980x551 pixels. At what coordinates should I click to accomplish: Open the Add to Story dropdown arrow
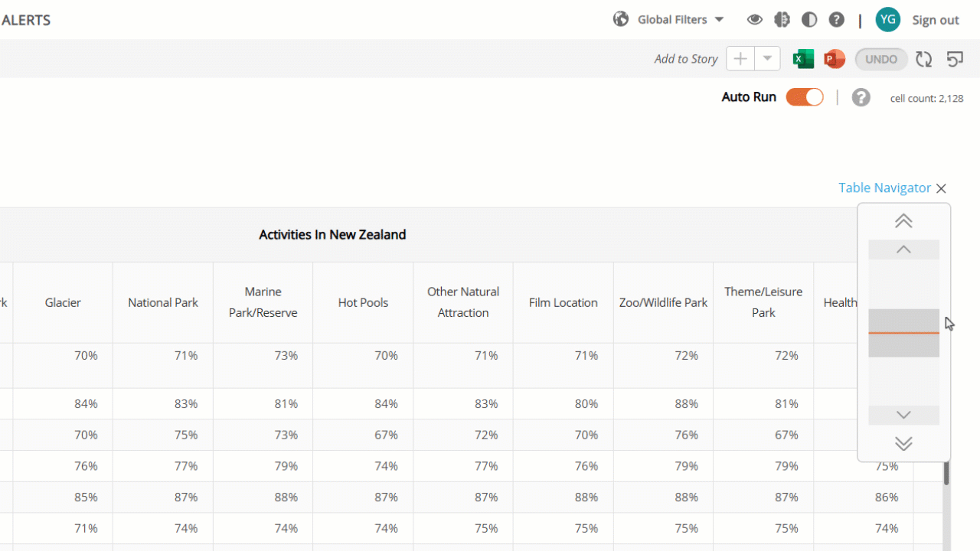tap(767, 59)
